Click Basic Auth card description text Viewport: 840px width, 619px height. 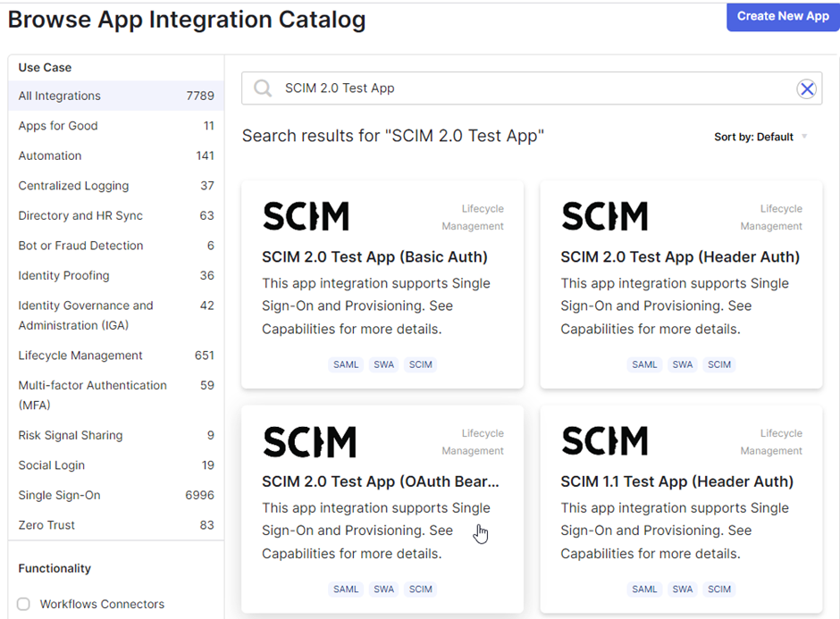[376, 305]
